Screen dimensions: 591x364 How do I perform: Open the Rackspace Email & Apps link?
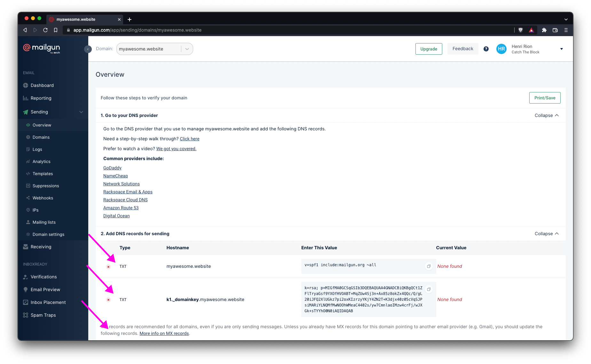tap(128, 192)
